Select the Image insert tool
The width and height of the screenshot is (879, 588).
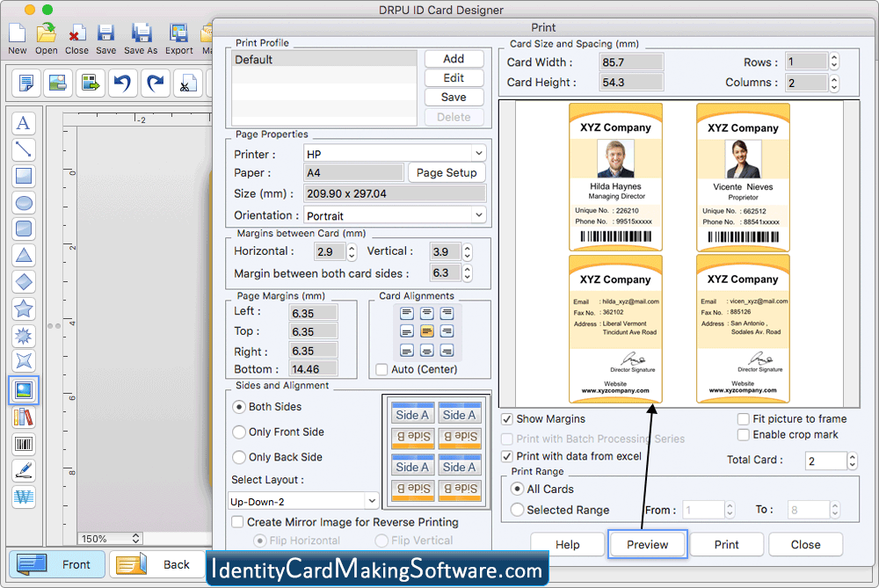pyautogui.click(x=24, y=390)
